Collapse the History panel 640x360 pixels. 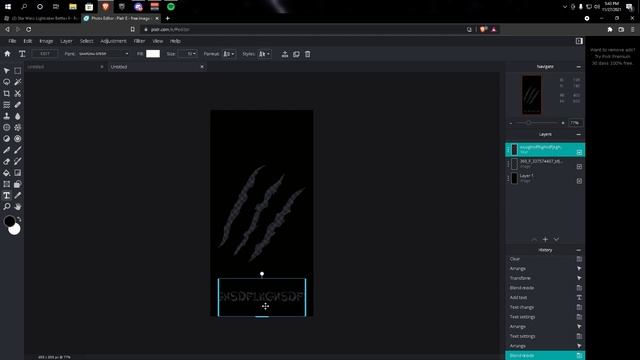(x=578, y=250)
